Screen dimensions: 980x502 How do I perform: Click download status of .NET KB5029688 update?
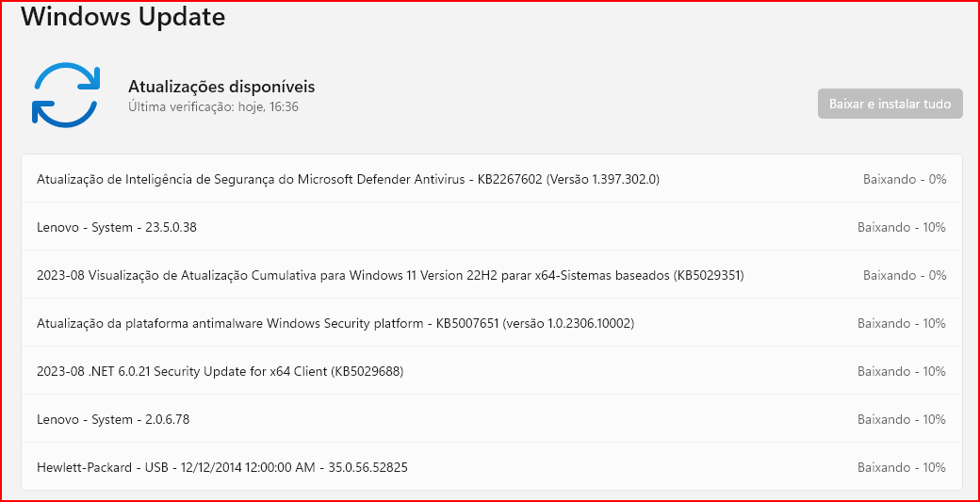coord(902,371)
